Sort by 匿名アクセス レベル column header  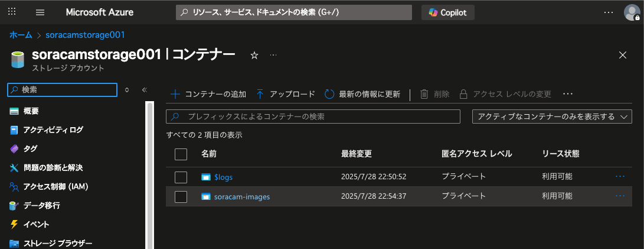(x=477, y=154)
